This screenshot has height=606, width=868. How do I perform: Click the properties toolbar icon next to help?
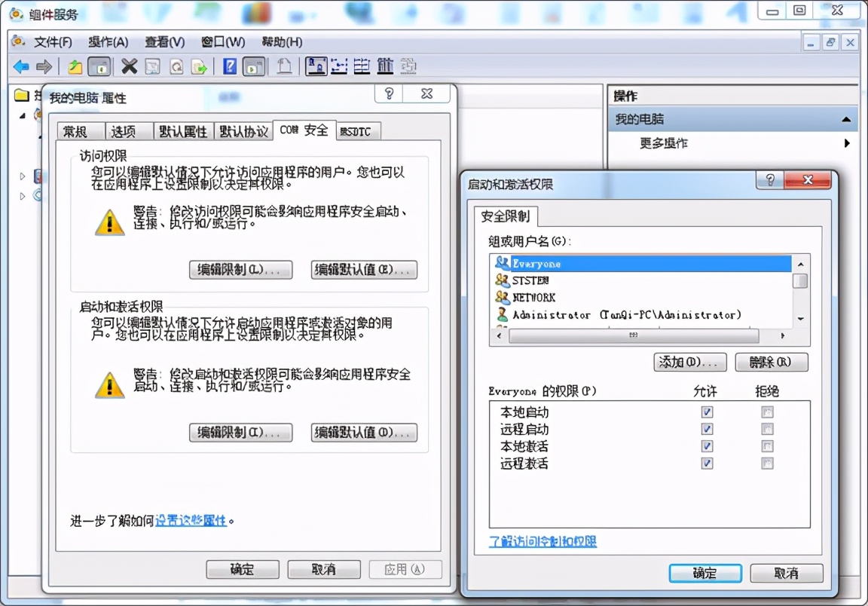click(x=254, y=66)
